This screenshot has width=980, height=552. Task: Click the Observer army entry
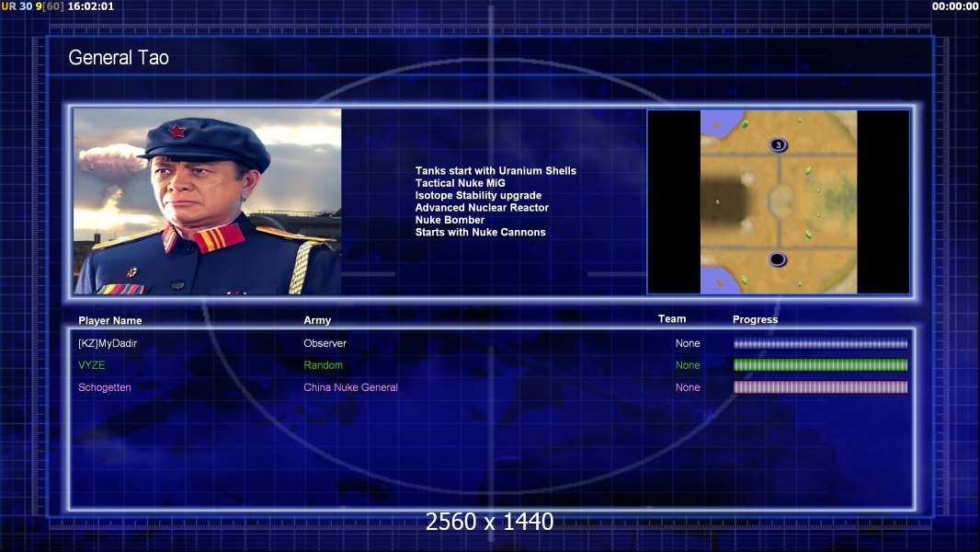click(325, 343)
